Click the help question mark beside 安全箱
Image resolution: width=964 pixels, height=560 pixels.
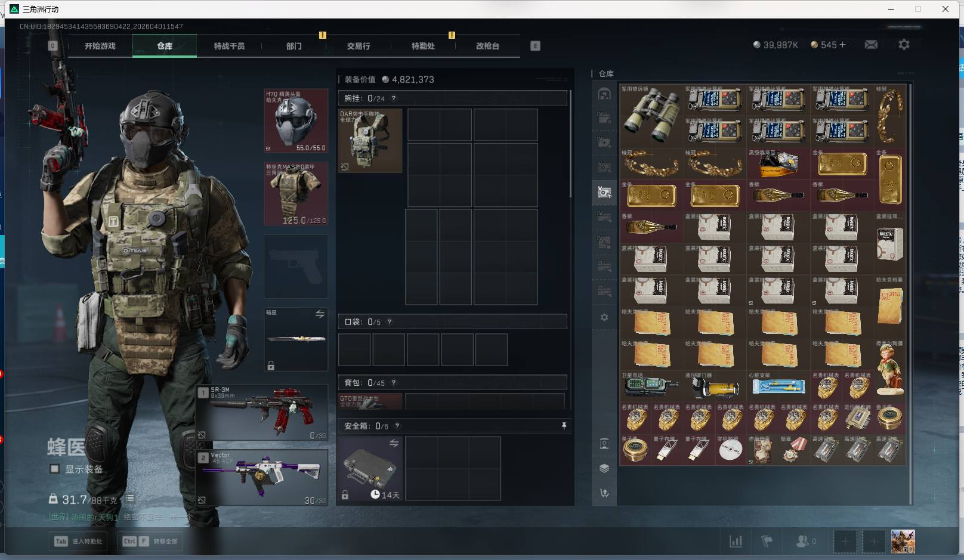(397, 426)
